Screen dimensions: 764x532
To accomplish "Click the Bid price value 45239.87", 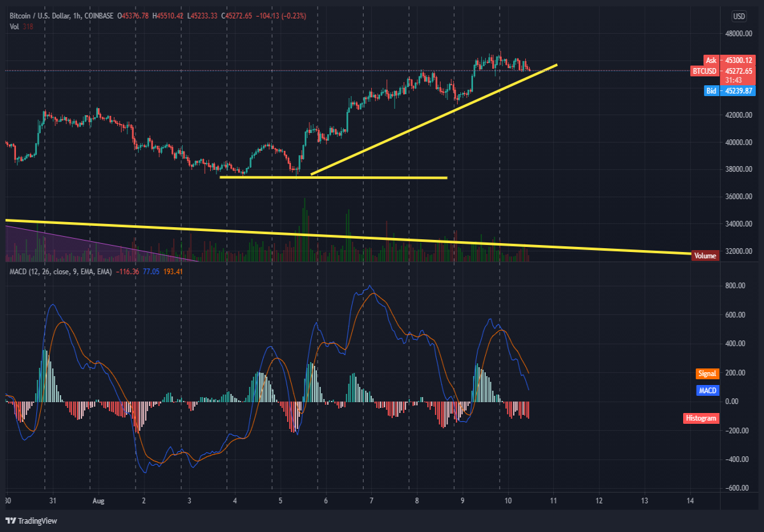I will click(x=738, y=91).
